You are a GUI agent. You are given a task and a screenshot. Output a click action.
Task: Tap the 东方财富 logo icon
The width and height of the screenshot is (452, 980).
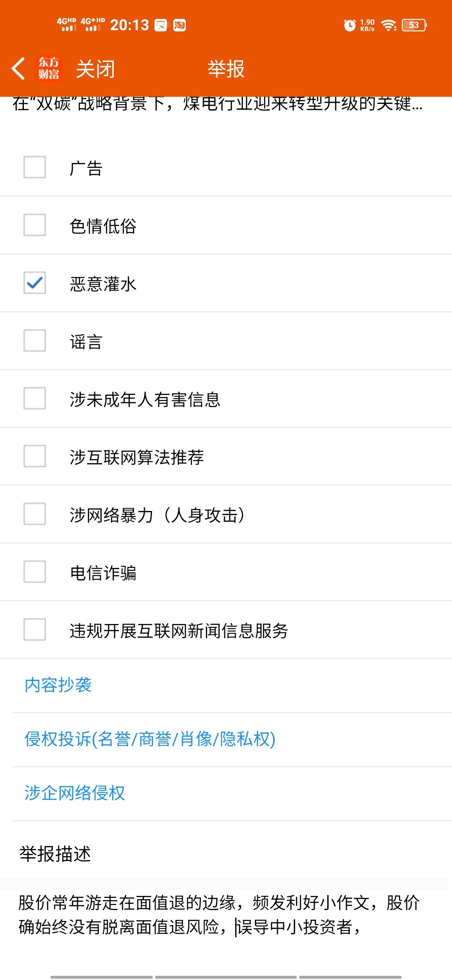click(49, 68)
